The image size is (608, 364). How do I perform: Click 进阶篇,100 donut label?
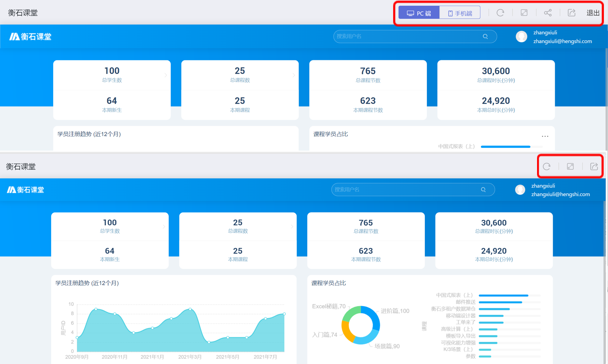[x=395, y=311]
